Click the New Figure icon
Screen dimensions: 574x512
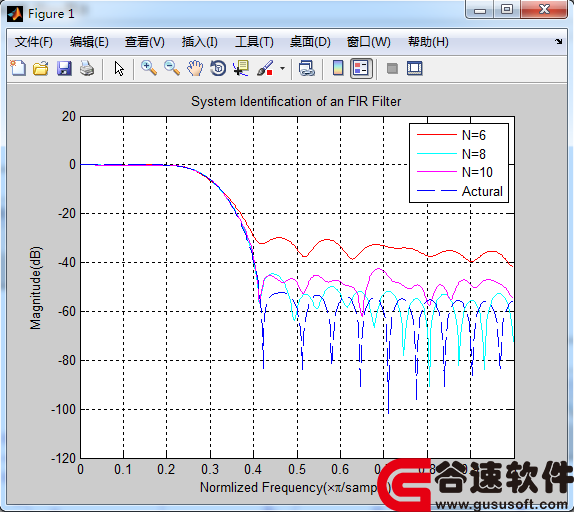pyautogui.click(x=18, y=68)
